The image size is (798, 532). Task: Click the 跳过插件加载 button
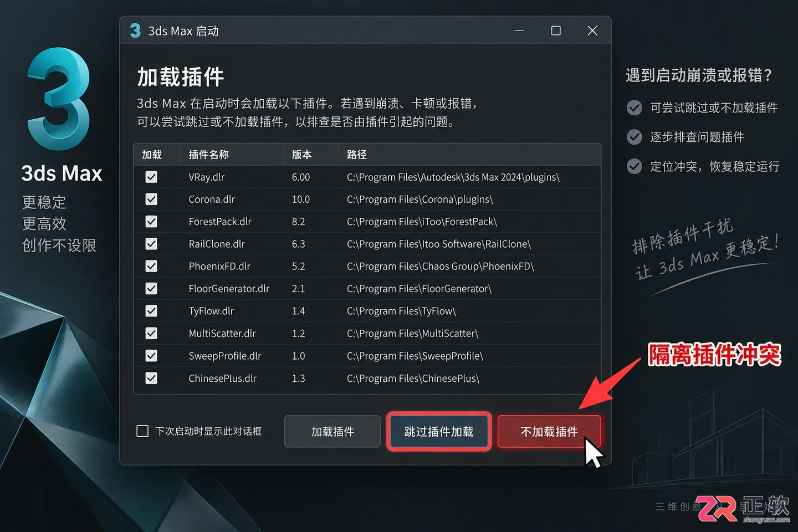[x=439, y=432]
